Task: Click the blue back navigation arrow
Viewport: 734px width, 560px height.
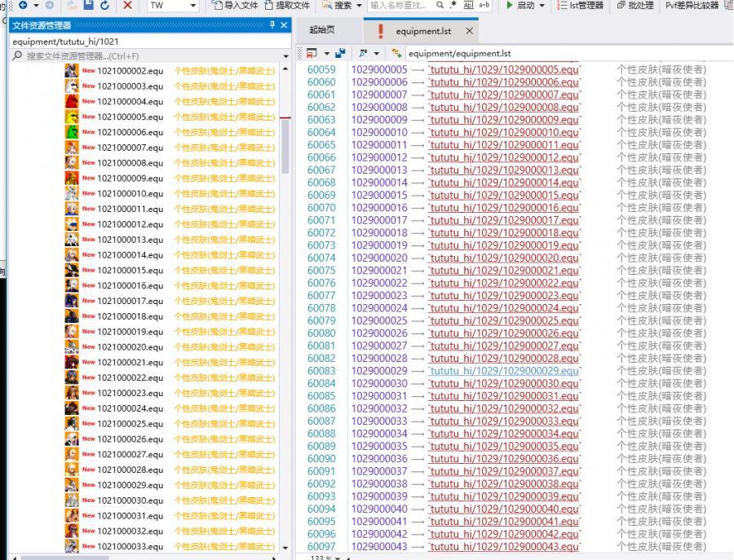Action: point(23,5)
